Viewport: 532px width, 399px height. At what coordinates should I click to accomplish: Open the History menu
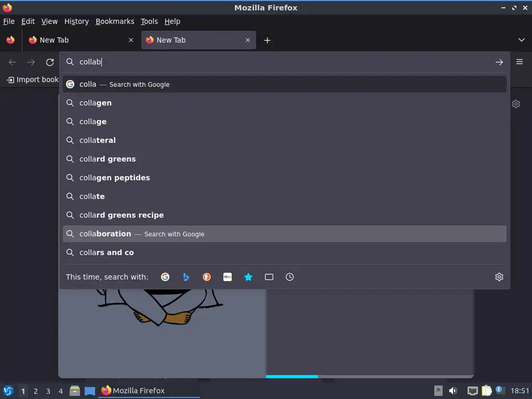[x=76, y=21]
